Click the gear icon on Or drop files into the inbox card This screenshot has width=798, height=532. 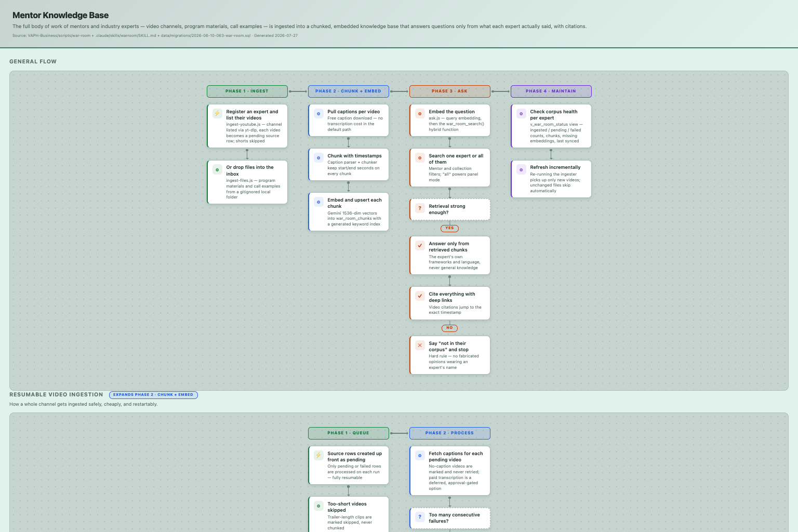click(x=217, y=169)
